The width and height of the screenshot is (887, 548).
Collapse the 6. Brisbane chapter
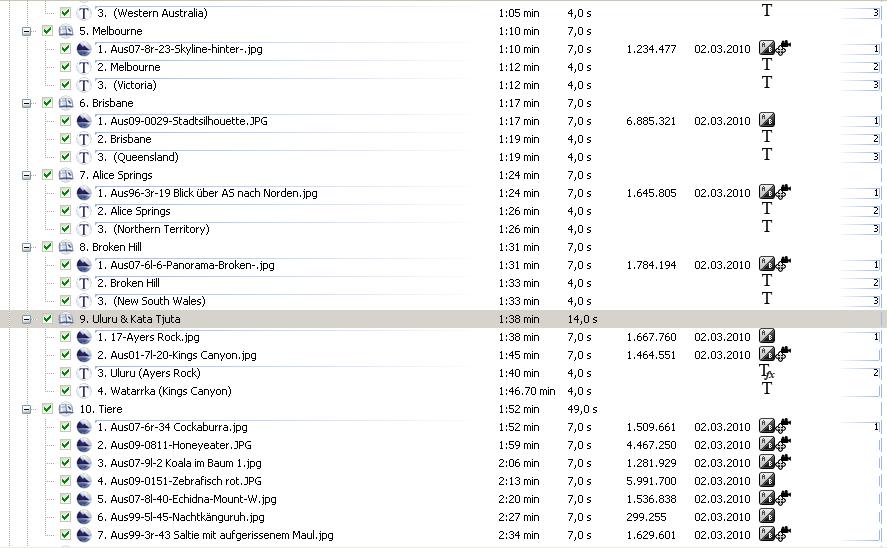click(x=27, y=103)
